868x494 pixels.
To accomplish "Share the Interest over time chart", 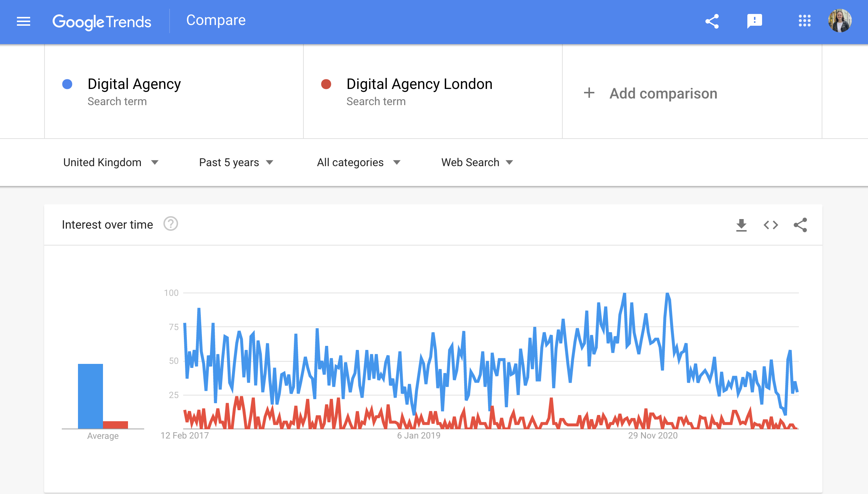I will point(800,225).
